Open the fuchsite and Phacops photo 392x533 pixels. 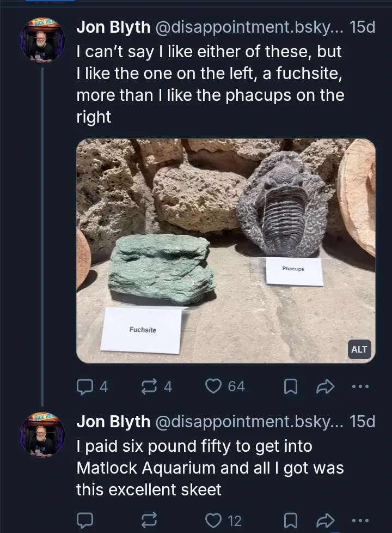click(225, 251)
